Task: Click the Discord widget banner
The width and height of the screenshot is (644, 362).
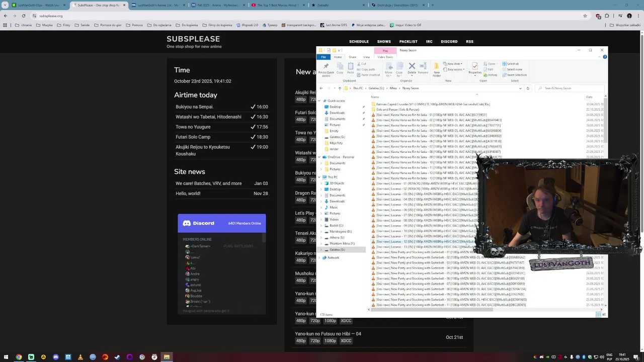Action: point(221,223)
